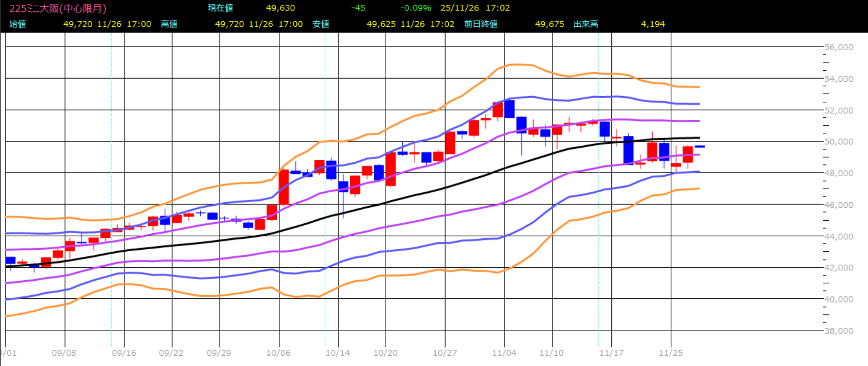Select the 56,000 price axis label

click(839, 47)
